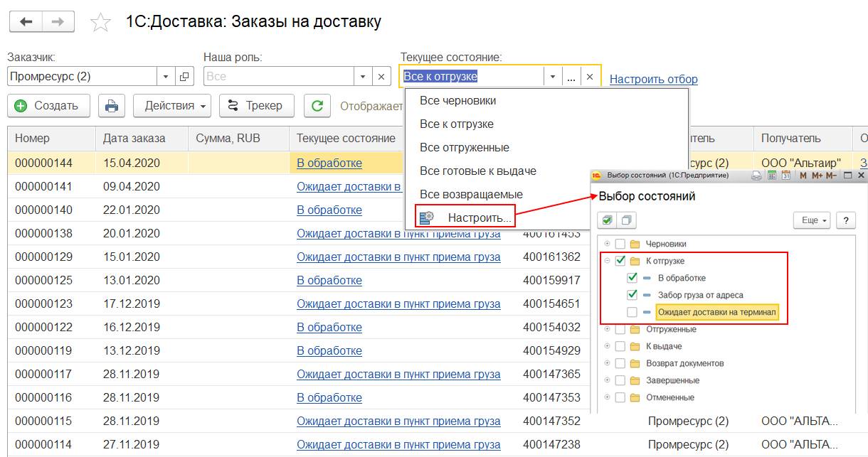This screenshot has width=868, height=457.
Task: Click the printer icon button
Action: (x=112, y=106)
